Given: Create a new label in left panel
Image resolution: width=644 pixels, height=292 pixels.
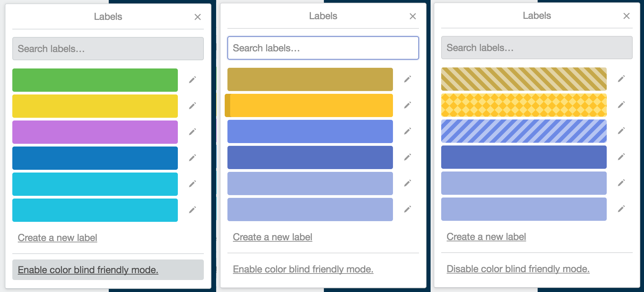Looking at the screenshot, I should coord(57,238).
